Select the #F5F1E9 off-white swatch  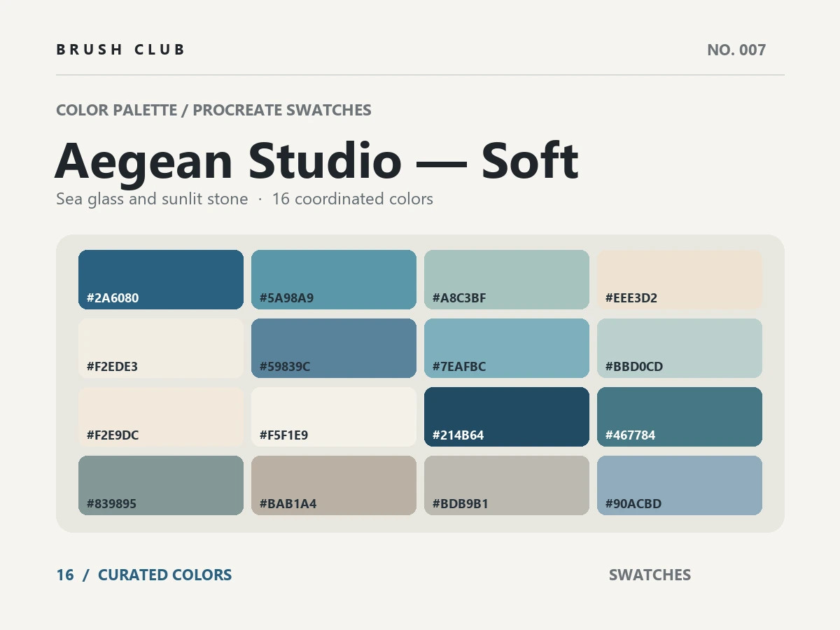[334, 416]
